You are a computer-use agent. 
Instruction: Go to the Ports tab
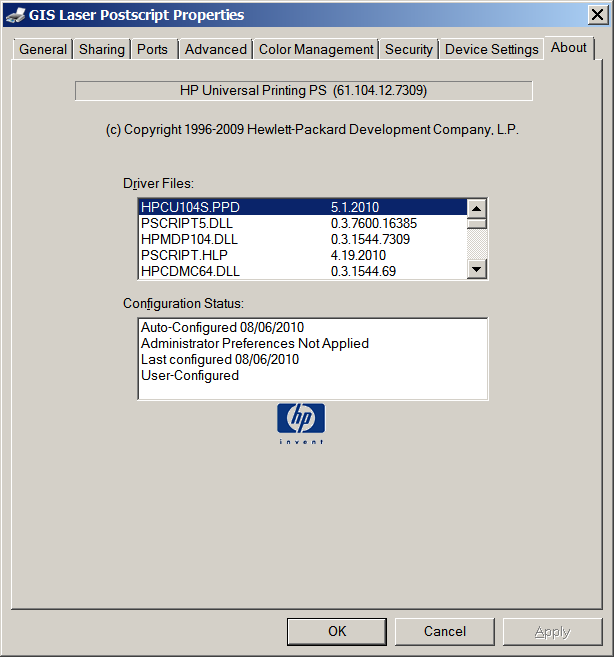pyautogui.click(x=153, y=49)
